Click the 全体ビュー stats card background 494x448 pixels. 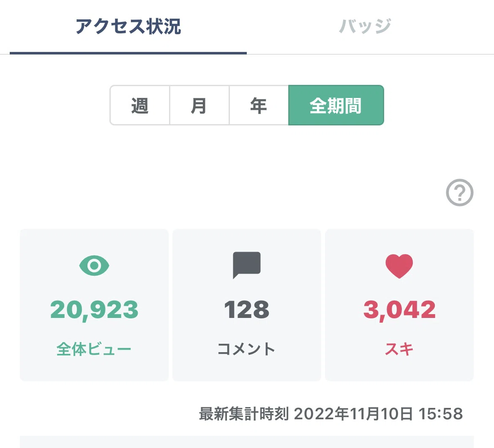(94, 305)
